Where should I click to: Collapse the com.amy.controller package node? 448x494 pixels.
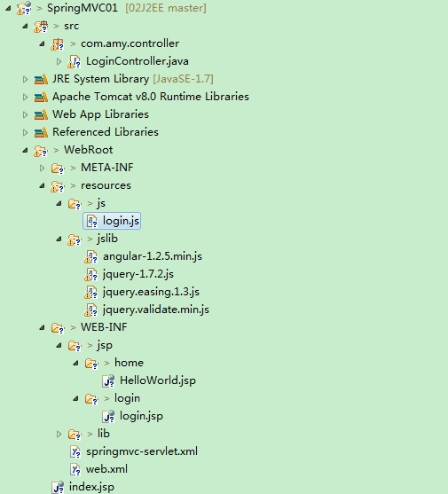pos(43,43)
